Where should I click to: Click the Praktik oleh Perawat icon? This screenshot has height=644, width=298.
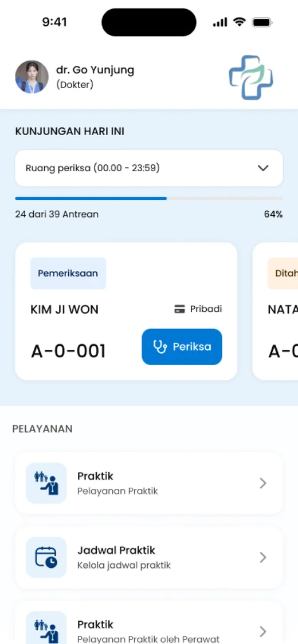(x=46, y=629)
